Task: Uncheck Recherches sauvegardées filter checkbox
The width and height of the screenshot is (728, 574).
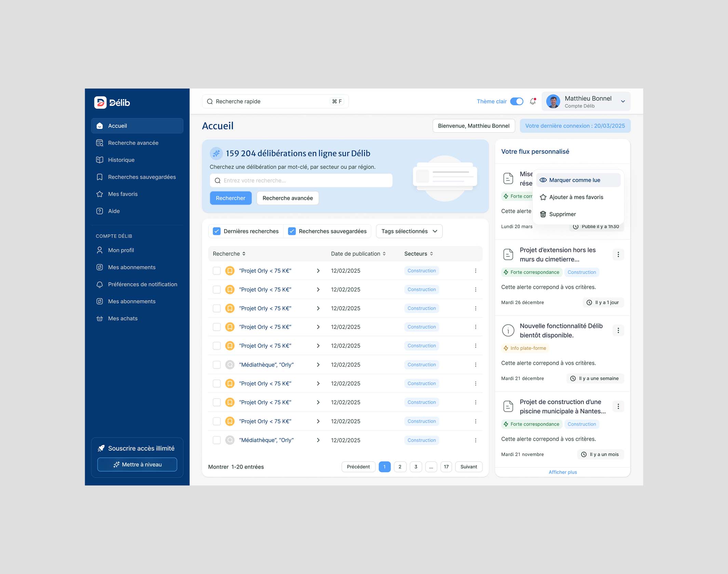Action: click(292, 231)
